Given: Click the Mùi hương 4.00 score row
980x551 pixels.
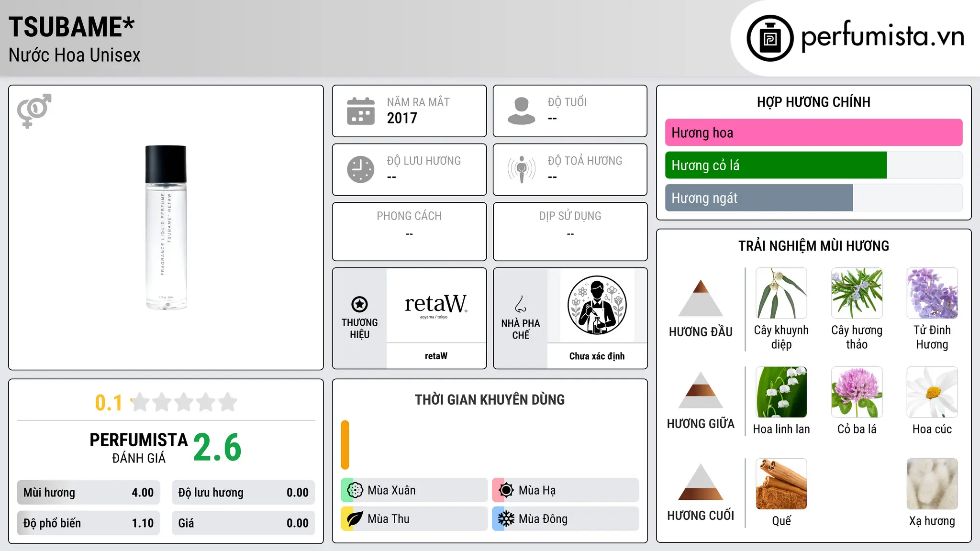Looking at the screenshot, I should [89, 493].
